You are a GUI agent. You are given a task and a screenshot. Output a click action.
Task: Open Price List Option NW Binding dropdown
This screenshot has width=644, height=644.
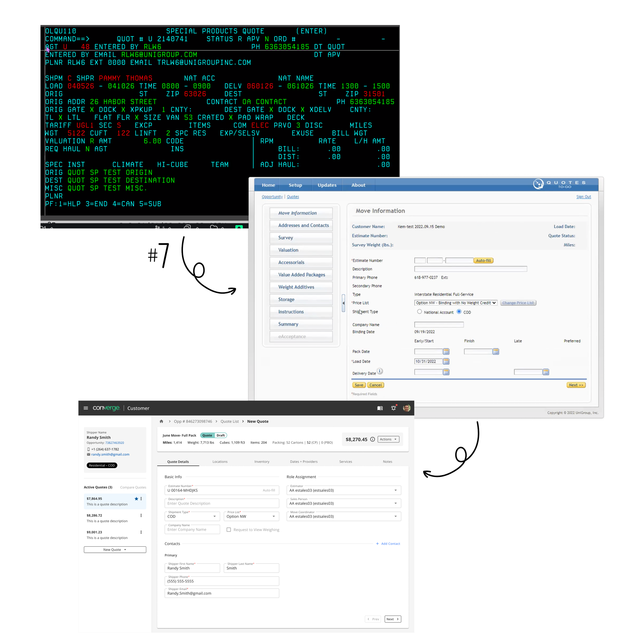(x=455, y=303)
